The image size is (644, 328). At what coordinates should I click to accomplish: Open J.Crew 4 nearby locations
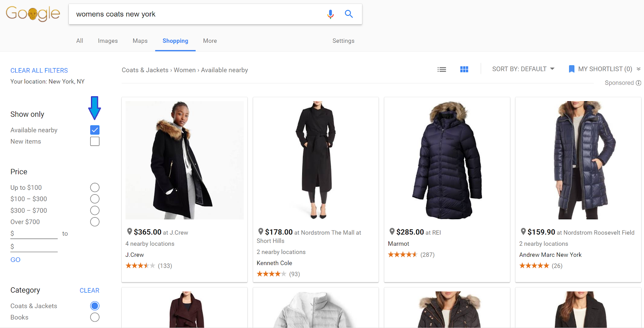point(150,244)
